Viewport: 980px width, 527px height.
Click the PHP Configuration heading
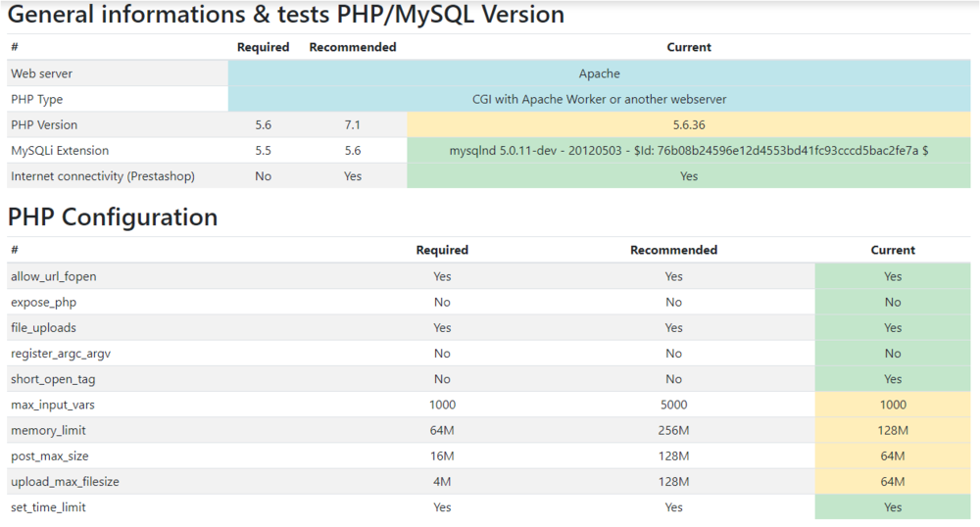coord(113,216)
